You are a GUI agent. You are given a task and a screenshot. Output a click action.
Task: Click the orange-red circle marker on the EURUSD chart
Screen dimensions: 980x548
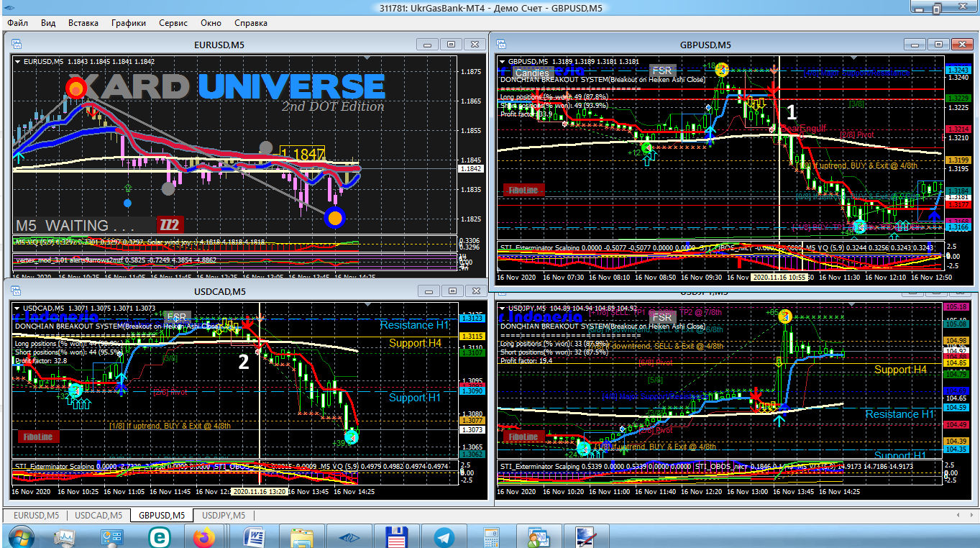[75, 88]
